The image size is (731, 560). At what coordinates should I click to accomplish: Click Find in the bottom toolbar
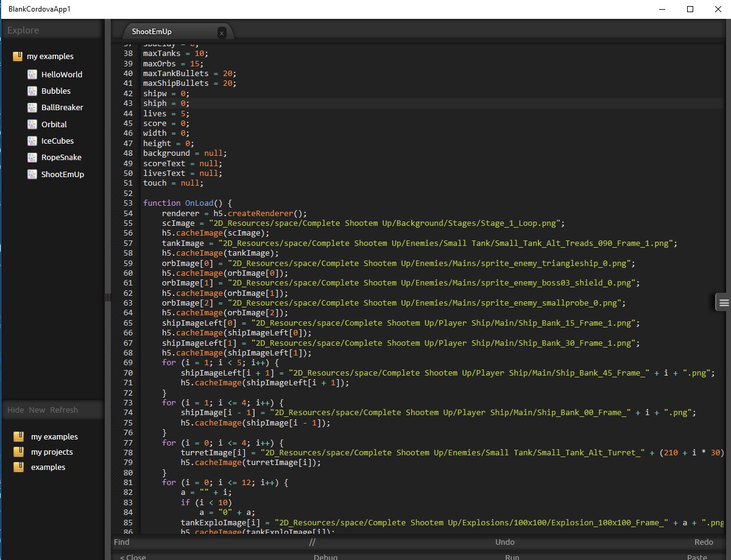click(121, 542)
